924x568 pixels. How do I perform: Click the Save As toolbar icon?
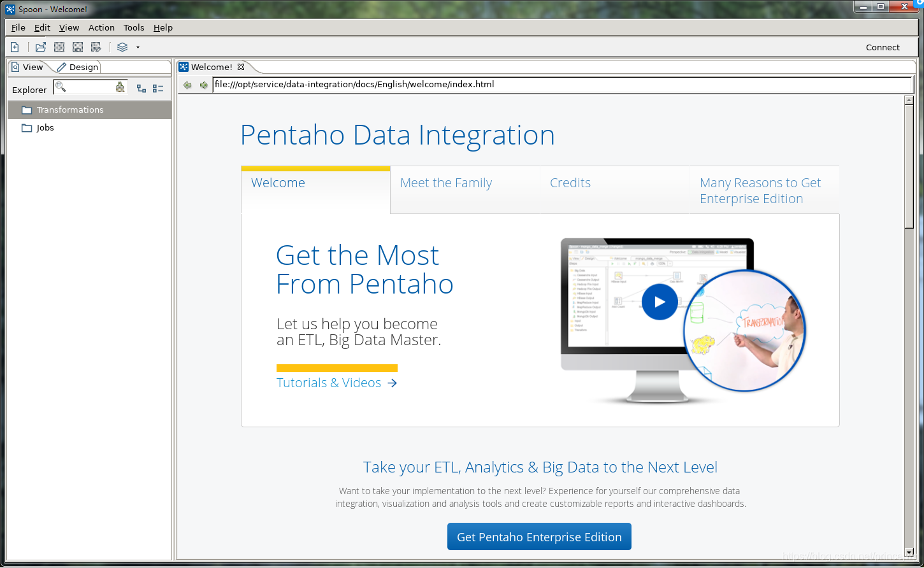point(96,47)
